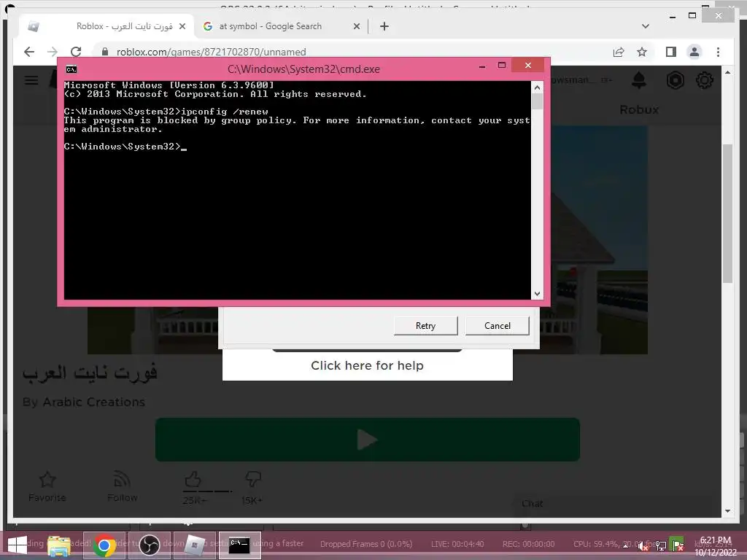Switch to Chrome in the taskbar
The height and width of the screenshot is (560, 747).
pyautogui.click(x=104, y=545)
